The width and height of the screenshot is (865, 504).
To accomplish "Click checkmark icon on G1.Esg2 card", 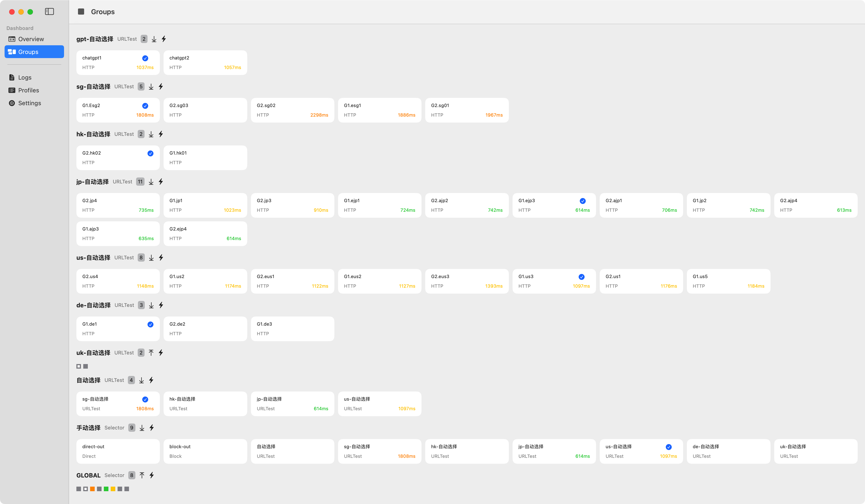I will coord(145,106).
